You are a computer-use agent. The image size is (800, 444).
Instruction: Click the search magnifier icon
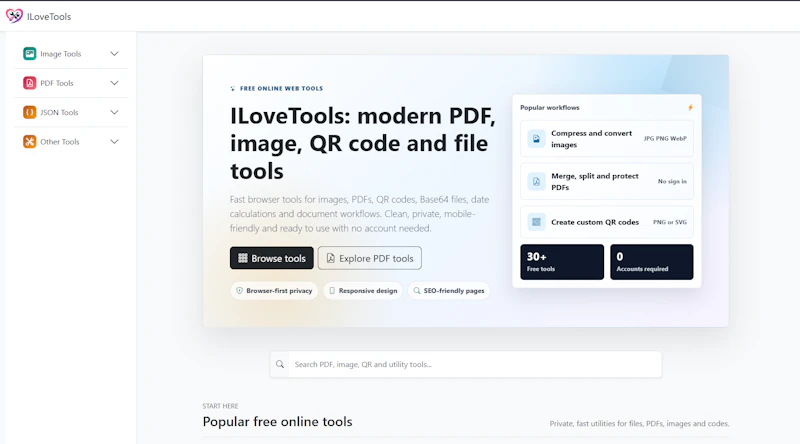[x=280, y=364]
